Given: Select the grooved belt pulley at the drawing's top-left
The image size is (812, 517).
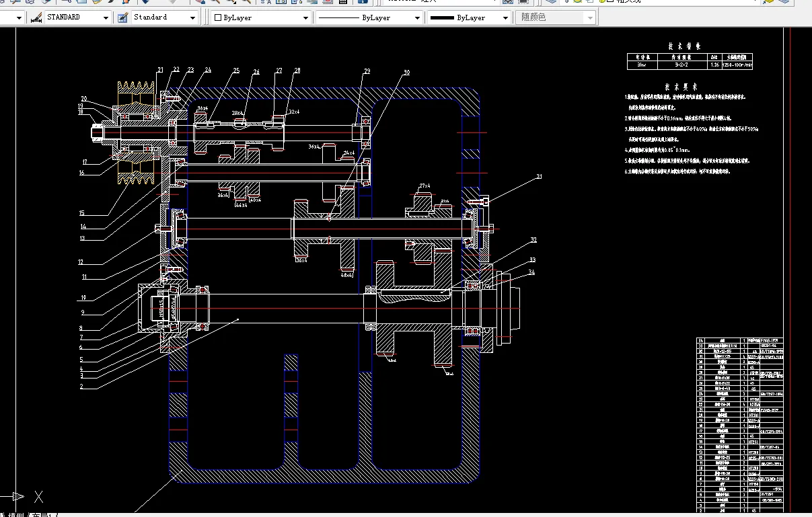Looking at the screenshot, I should [137, 133].
